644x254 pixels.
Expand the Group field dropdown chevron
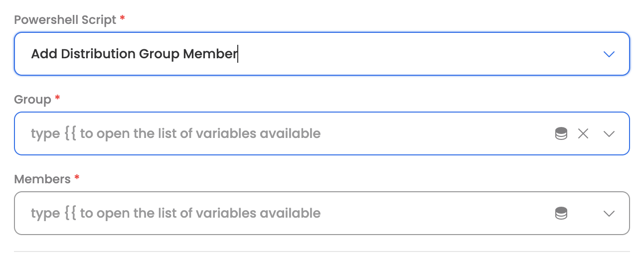tap(609, 133)
